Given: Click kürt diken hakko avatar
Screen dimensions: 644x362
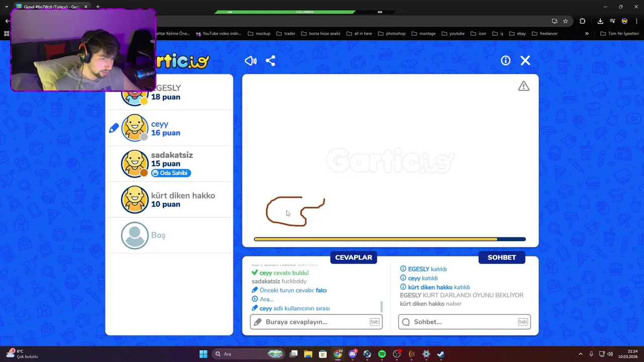Looking at the screenshot, I should 135,200.
